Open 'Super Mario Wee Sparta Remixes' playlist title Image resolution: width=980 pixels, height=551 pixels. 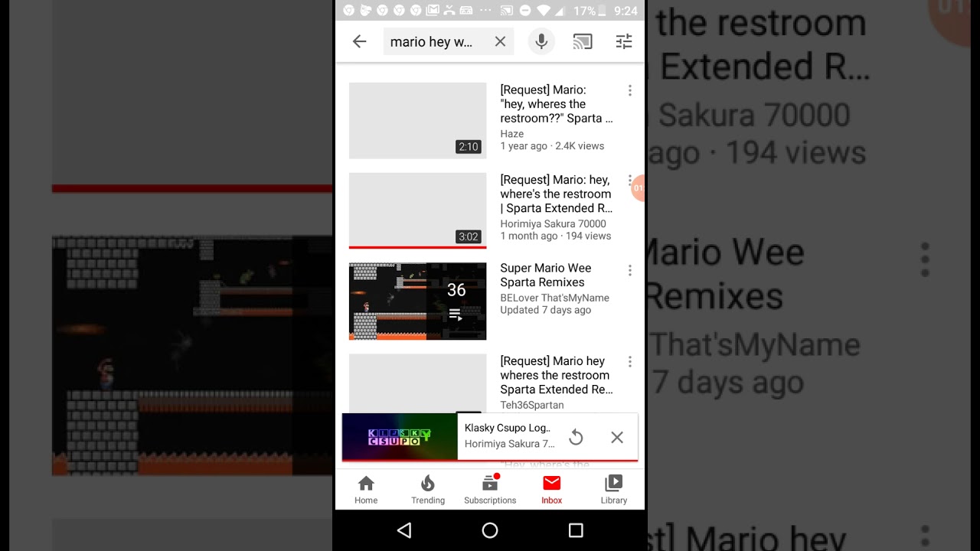click(546, 275)
